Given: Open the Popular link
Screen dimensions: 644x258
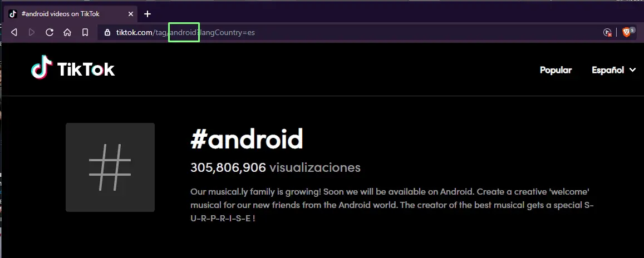Looking at the screenshot, I should [x=555, y=70].
